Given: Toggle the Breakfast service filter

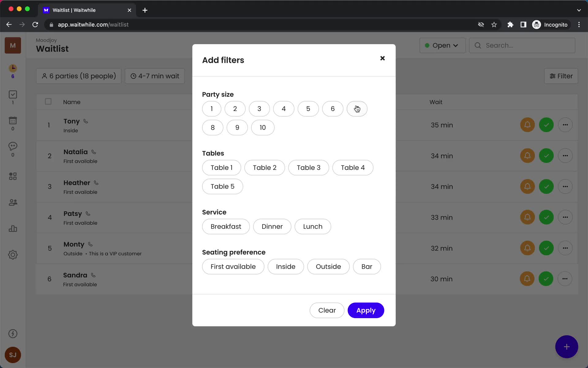Looking at the screenshot, I should (x=226, y=226).
